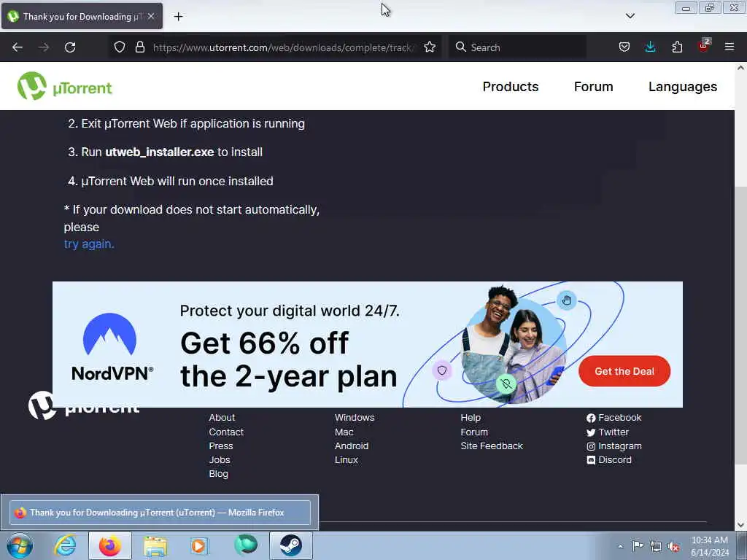The height and width of the screenshot is (560, 747).
Task: Launch Internet Explorer from taskbar
Action: (x=65, y=545)
